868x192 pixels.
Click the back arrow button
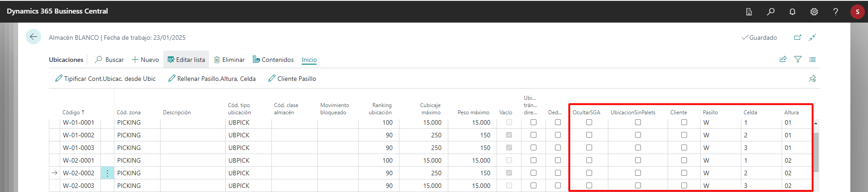click(x=33, y=37)
